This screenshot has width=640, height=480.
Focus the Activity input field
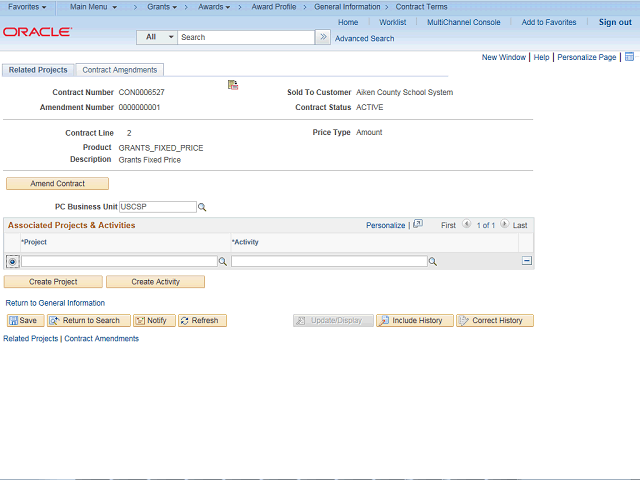(329, 261)
